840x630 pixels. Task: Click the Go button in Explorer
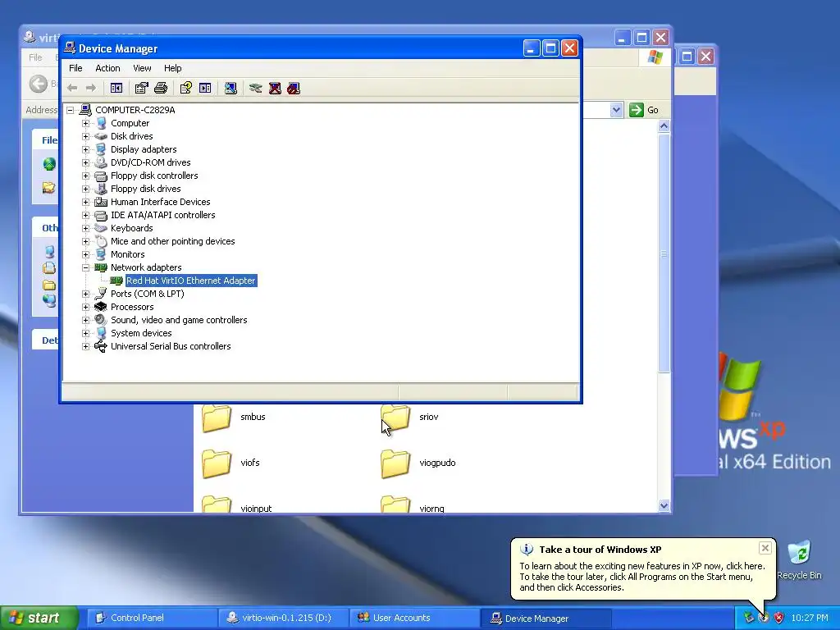click(x=644, y=110)
